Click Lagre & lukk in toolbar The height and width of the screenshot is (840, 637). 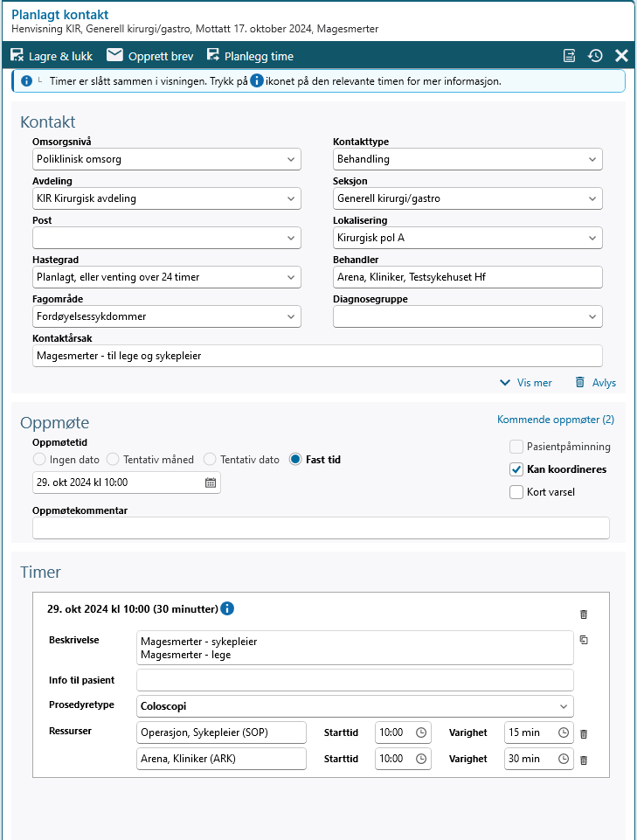pos(52,56)
